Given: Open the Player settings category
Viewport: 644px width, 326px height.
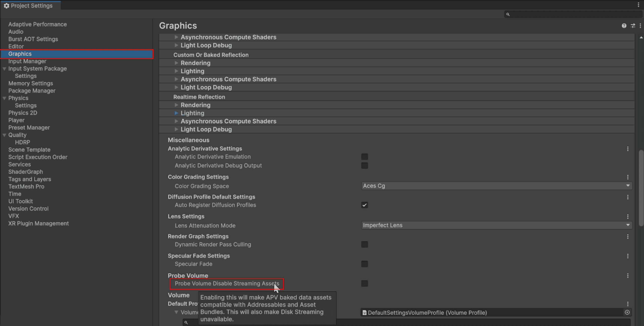Looking at the screenshot, I should pyautogui.click(x=17, y=120).
